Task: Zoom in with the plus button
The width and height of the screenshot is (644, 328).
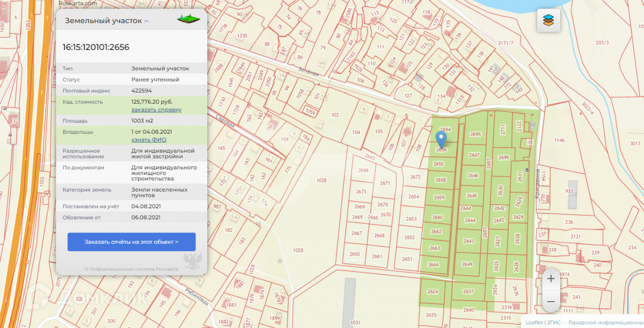Action: (x=551, y=279)
